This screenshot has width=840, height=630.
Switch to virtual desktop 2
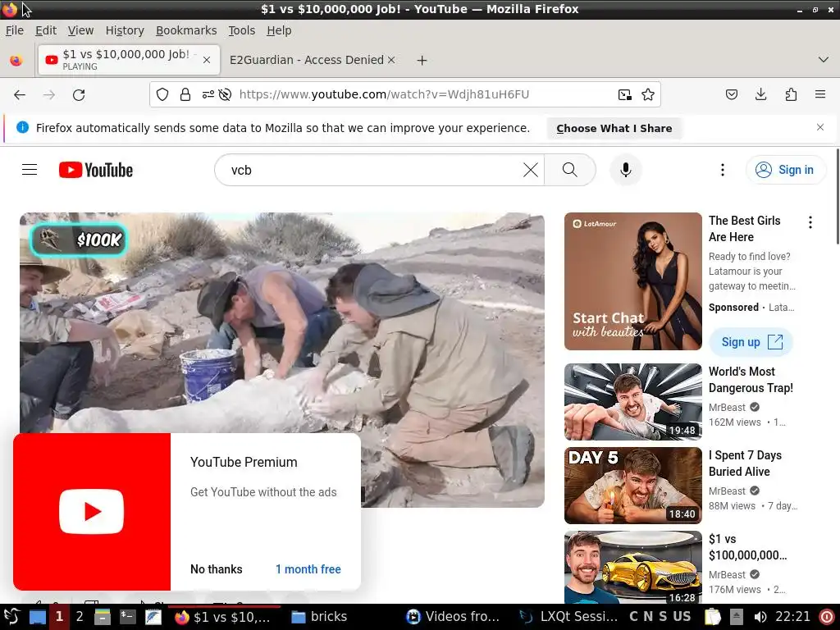click(80, 617)
